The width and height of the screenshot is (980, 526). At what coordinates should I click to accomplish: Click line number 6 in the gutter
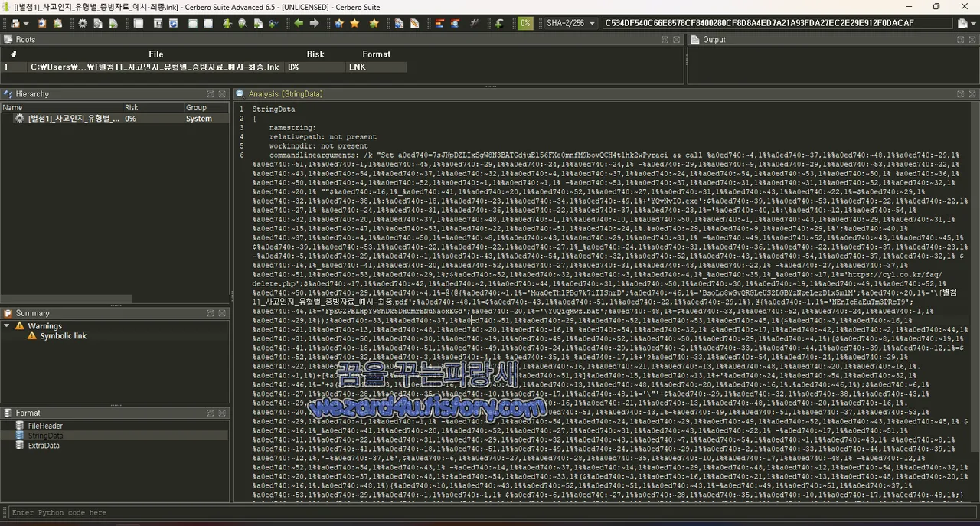(x=241, y=155)
